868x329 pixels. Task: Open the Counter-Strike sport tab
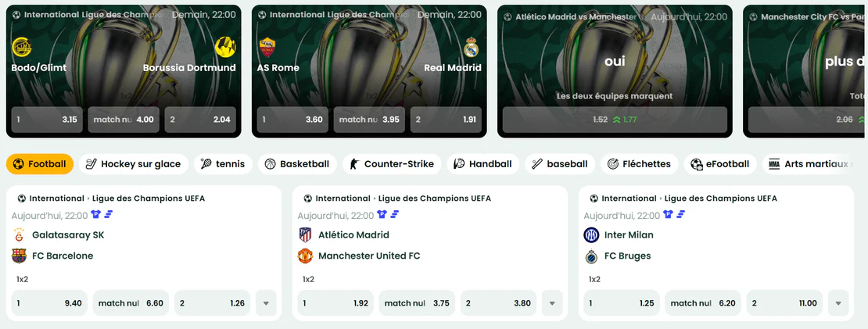pyautogui.click(x=391, y=164)
